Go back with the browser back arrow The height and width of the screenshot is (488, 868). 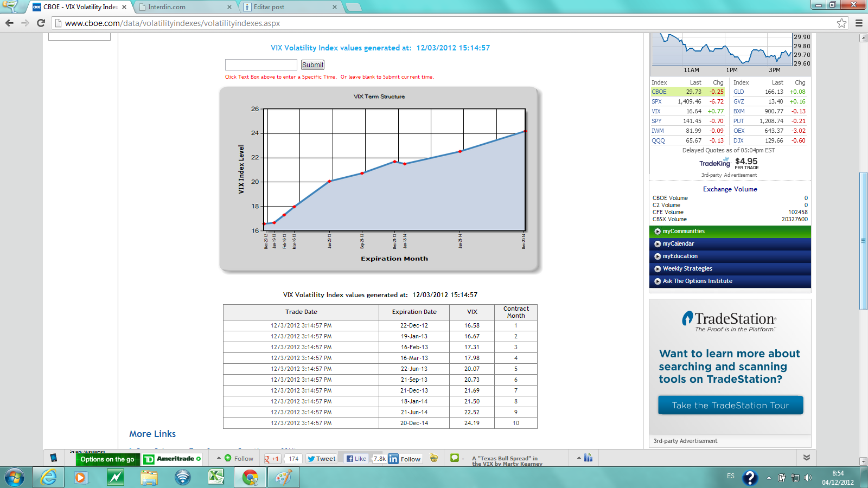pyautogui.click(x=9, y=23)
